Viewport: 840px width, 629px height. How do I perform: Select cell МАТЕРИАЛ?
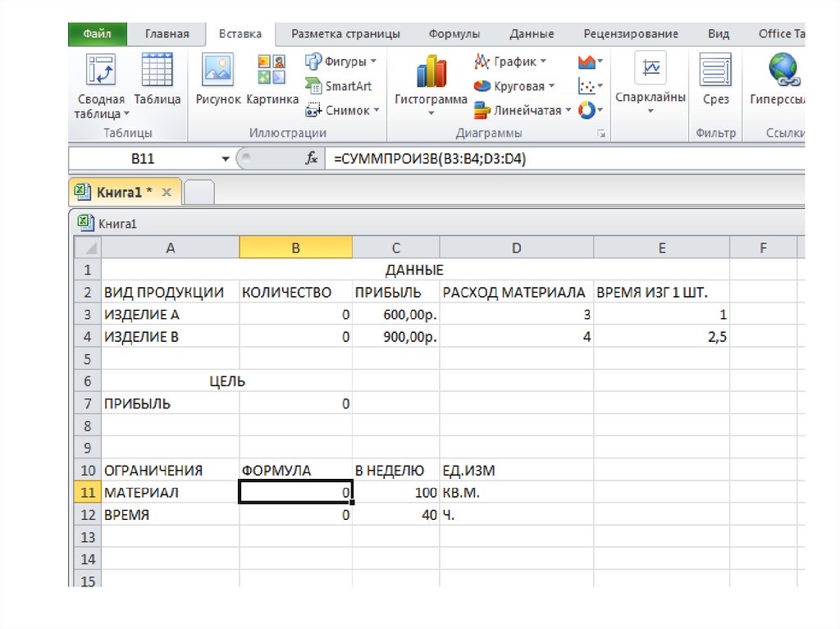click(171, 492)
